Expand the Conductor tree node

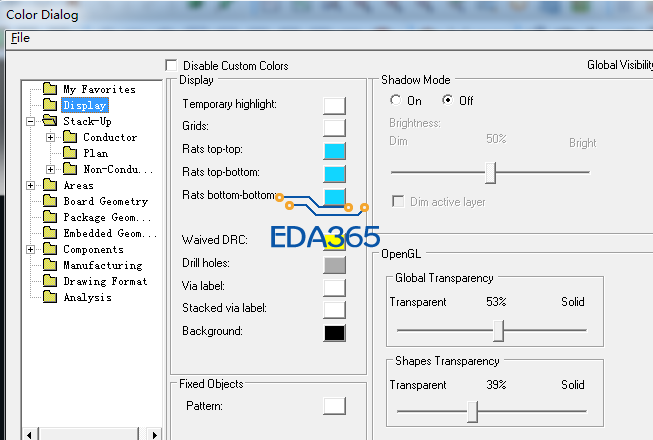pos(50,137)
